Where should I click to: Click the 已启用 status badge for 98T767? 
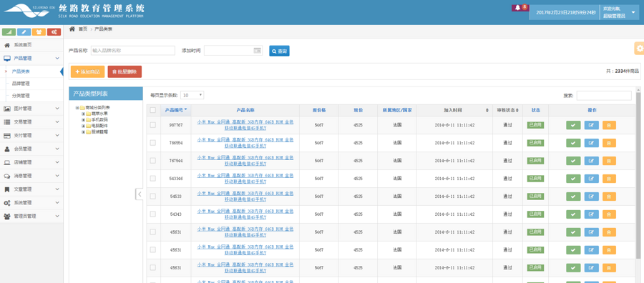(535, 125)
